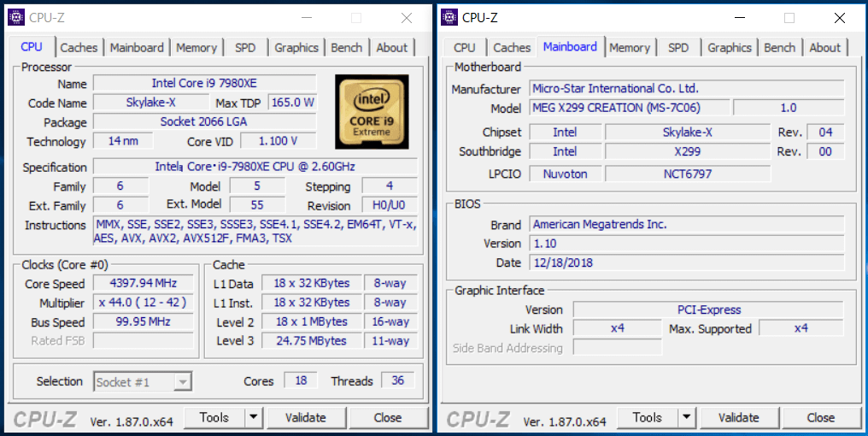
Task: Open Caches tab in right CPU-Z window
Action: pyautogui.click(x=512, y=48)
